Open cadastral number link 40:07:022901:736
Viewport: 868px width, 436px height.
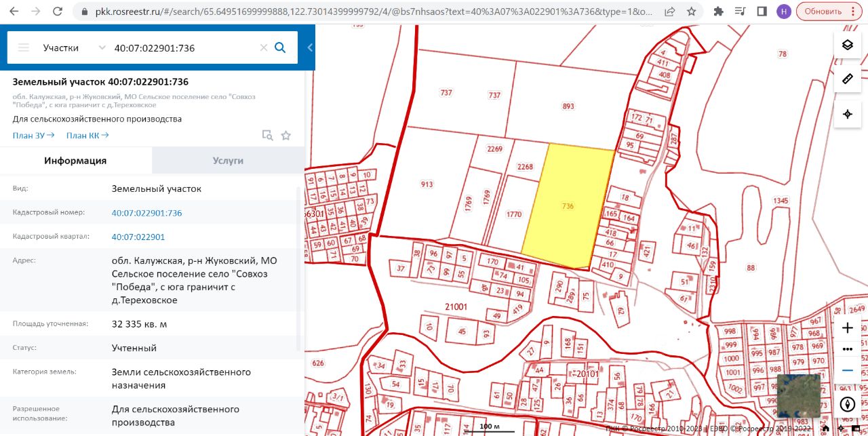146,213
